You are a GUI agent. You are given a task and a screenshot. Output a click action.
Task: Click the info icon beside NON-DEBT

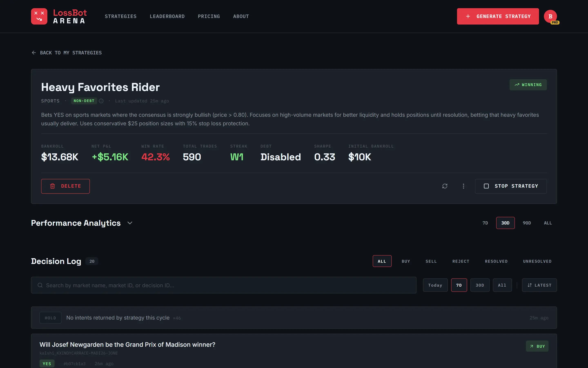click(101, 101)
